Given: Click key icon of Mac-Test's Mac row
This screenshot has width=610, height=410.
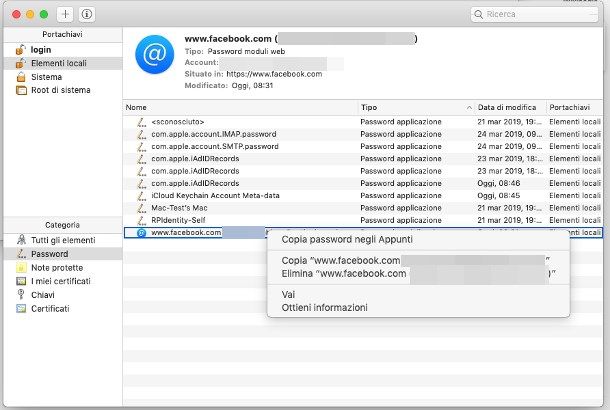Looking at the screenshot, I should tap(142, 208).
